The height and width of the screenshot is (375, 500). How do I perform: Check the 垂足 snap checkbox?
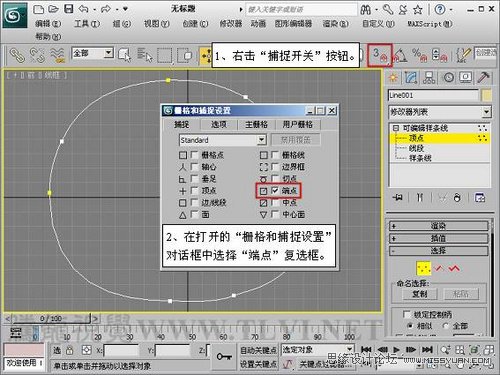point(194,179)
